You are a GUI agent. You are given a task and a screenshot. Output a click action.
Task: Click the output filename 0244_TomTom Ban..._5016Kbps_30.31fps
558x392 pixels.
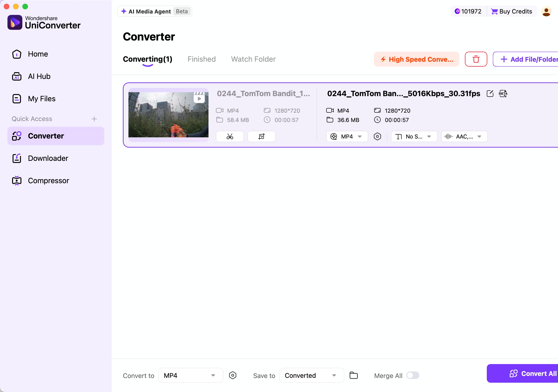point(403,94)
